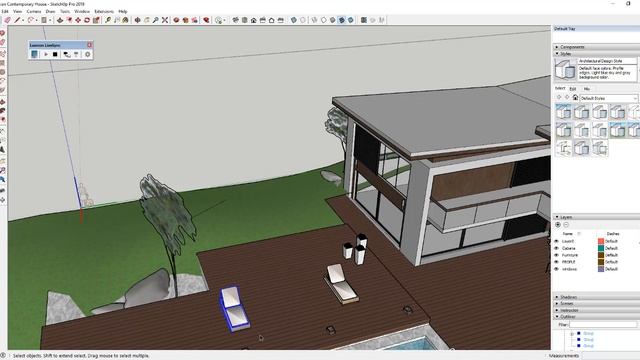Click the Zoom Extents tool
Viewport: 640px width, 360px height.
click(x=165, y=20)
